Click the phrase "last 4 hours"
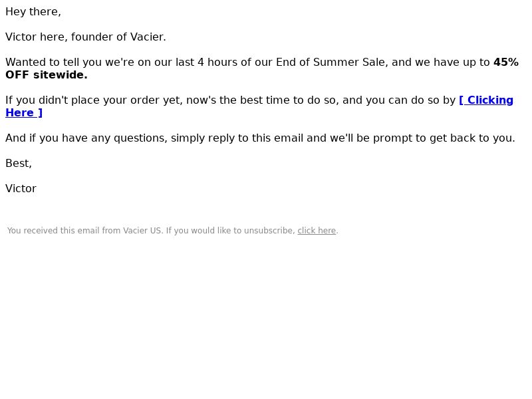The height and width of the screenshot is (399, 532). pos(207,63)
